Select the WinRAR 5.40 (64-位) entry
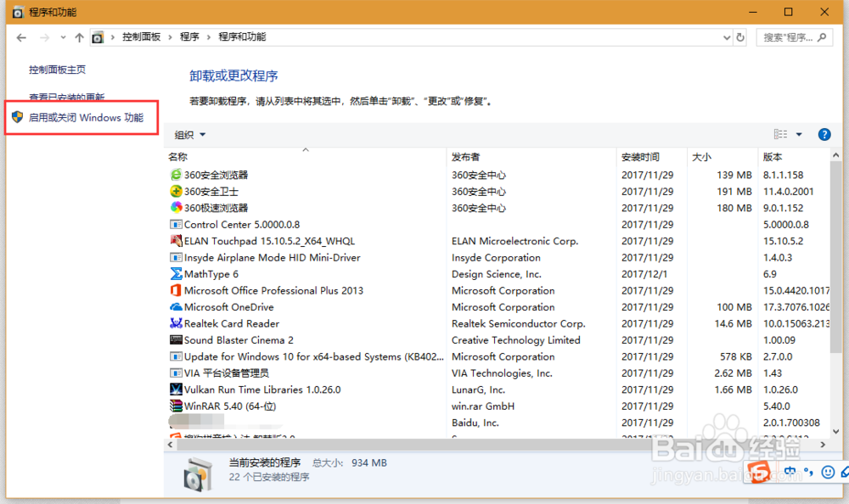849x504 pixels. [x=230, y=406]
